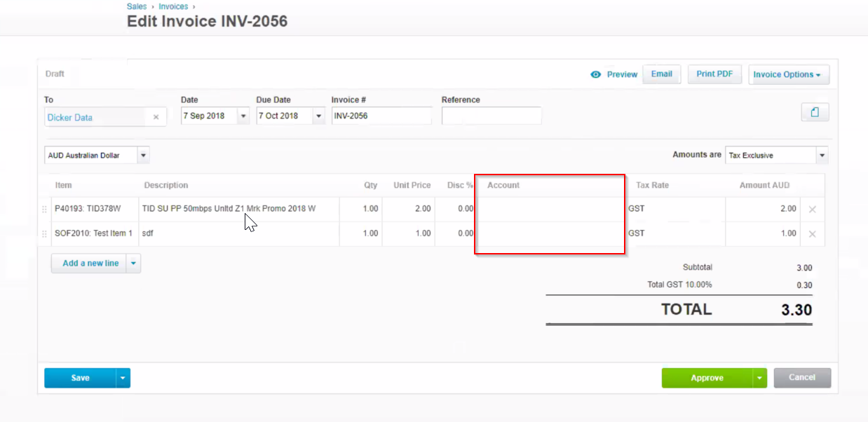This screenshot has width=868, height=422.
Task: Click the empty Reference field
Action: [x=491, y=116]
